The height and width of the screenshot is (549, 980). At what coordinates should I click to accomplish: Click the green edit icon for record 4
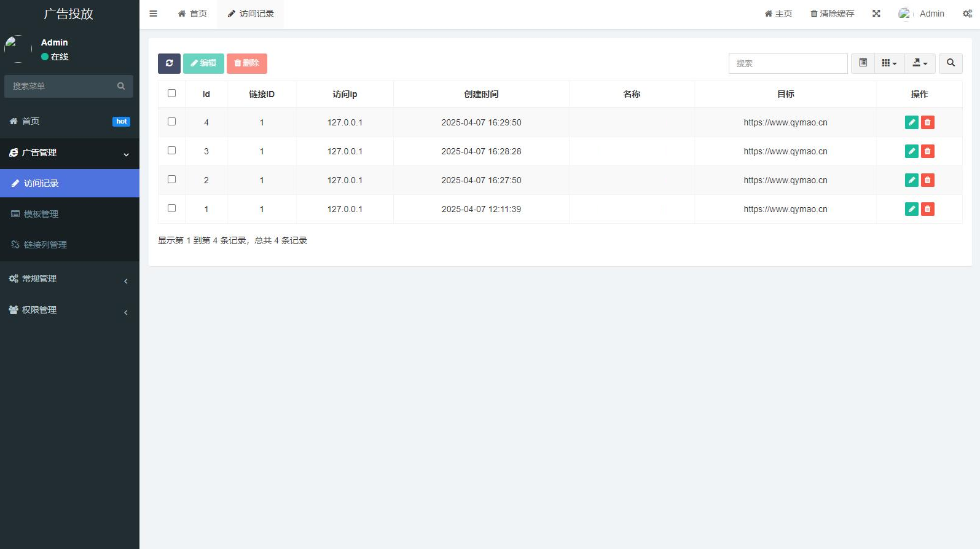click(x=912, y=122)
